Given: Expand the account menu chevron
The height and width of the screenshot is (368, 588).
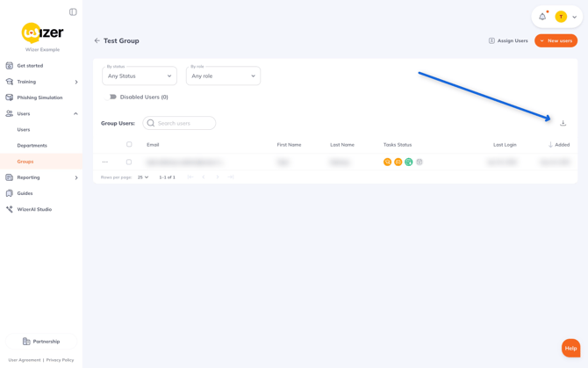Looking at the screenshot, I should point(574,17).
